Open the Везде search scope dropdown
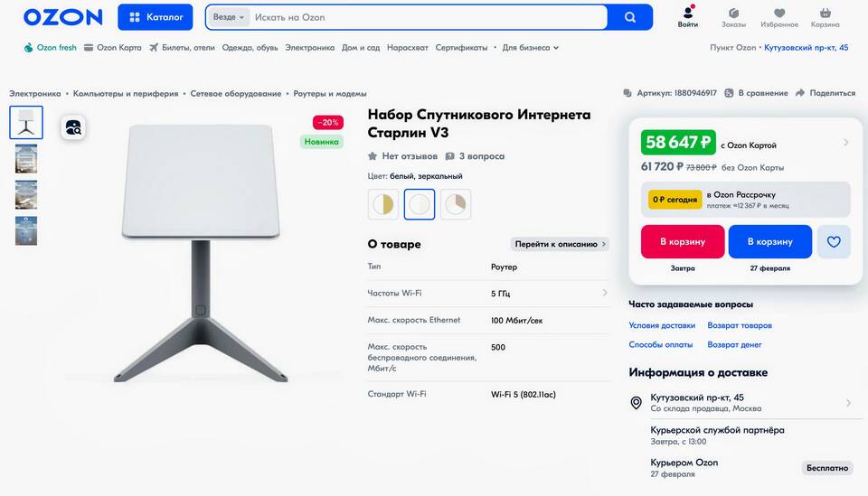868x496 pixels. click(228, 17)
